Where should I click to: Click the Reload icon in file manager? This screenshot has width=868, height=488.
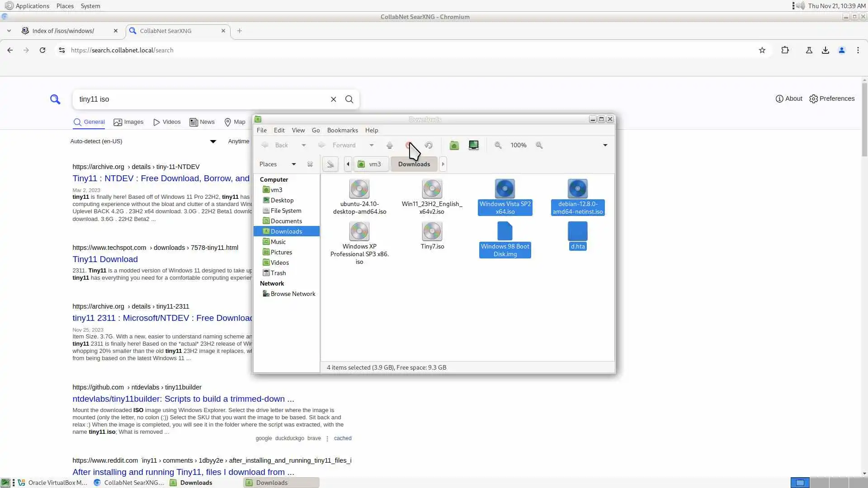click(x=429, y=145)
